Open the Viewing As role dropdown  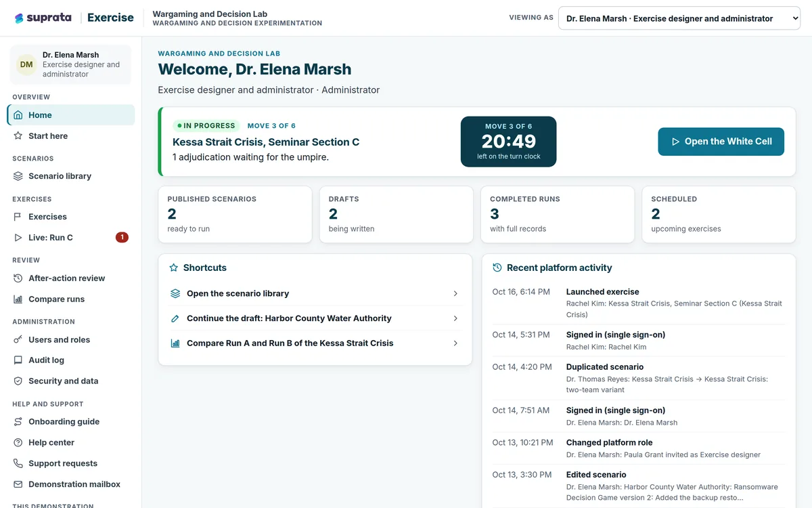[x=679, y=18]
